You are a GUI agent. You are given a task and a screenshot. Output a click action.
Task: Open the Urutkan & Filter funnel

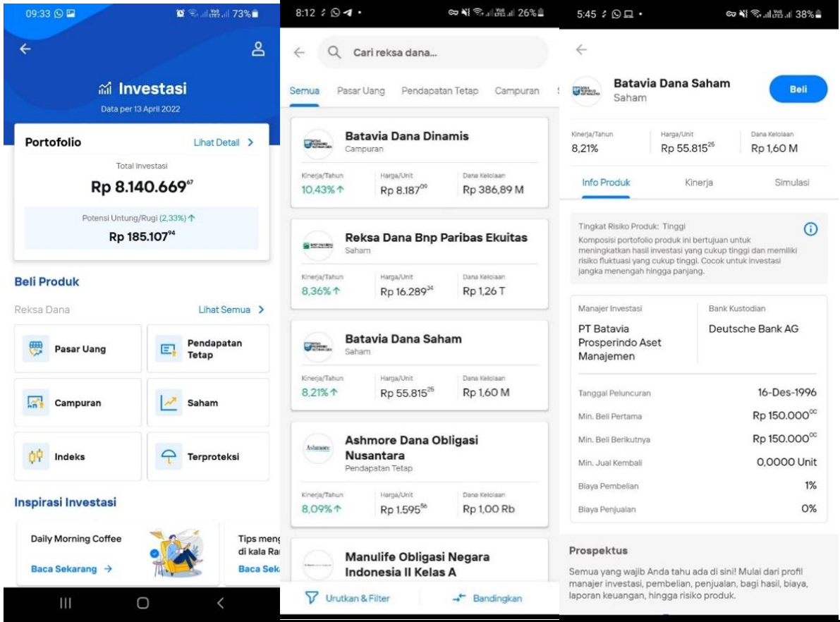click(x=311, y=598)
